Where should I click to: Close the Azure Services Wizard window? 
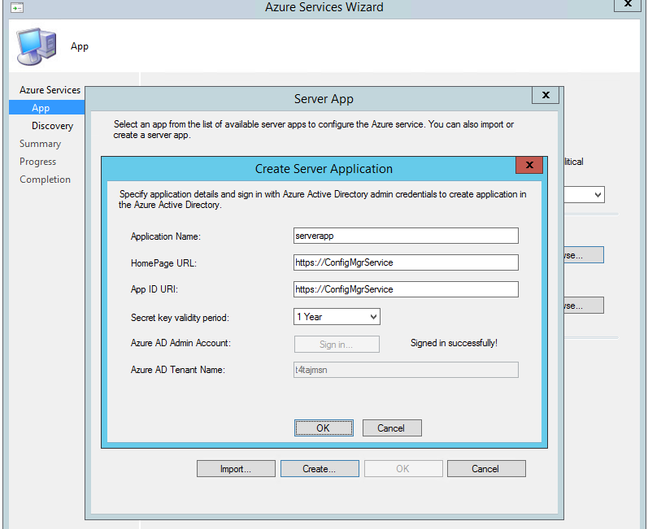tap(628, 4)
